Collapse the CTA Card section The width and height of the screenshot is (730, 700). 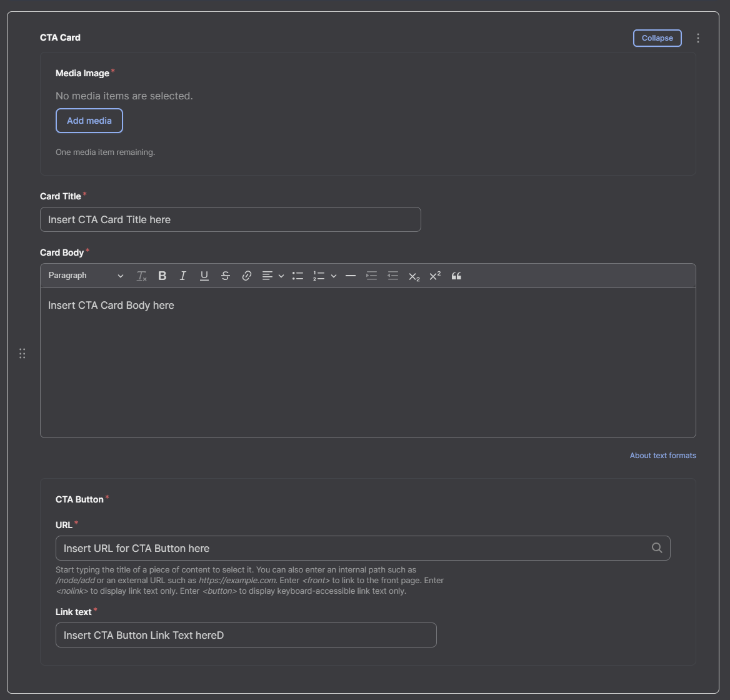pos(657,38)
